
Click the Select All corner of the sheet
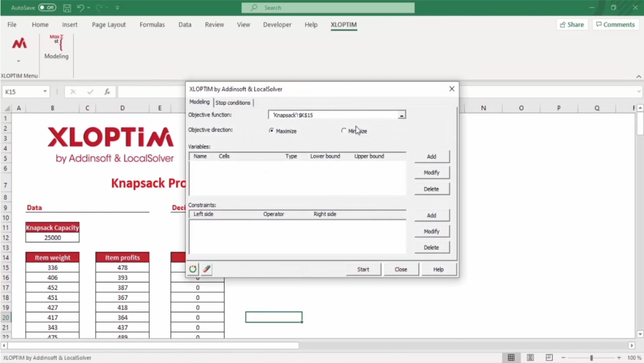(x=7, y=109)
